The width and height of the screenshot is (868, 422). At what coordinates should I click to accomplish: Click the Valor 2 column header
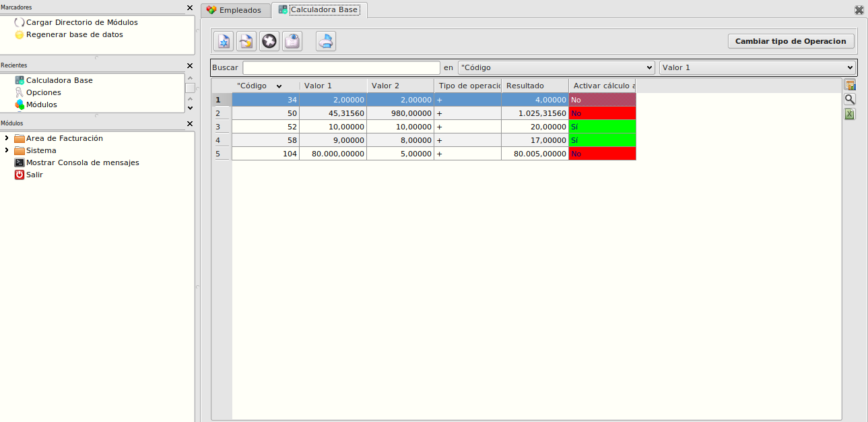tap(401, 86)
